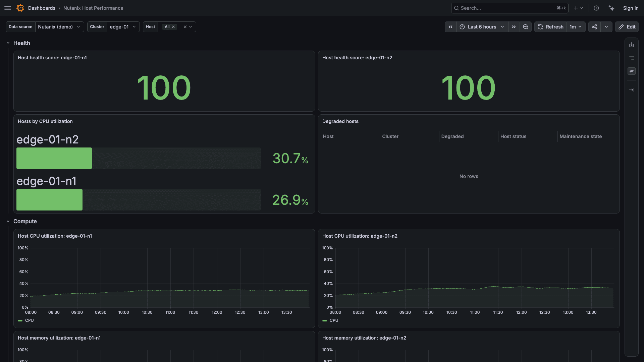Open 'Host health score: edge-01-n1' panel title
Viewport: 644px width, 362px height.
pyautogui.click(x=52, y=58)
